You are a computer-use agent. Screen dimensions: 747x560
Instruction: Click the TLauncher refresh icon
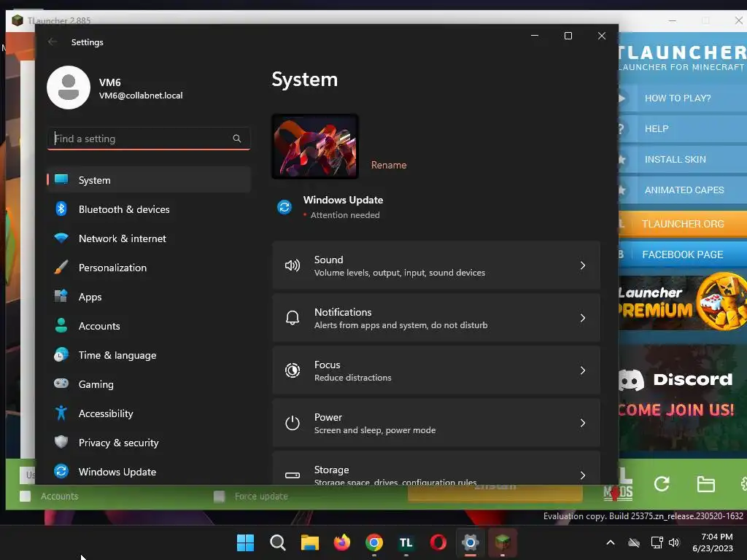coord(661,484)
